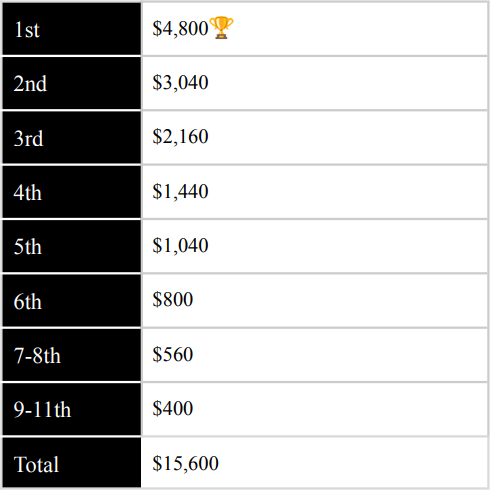Click the $400 prize amount
This screenshot has height=493, width=492.
pos(173,408)
